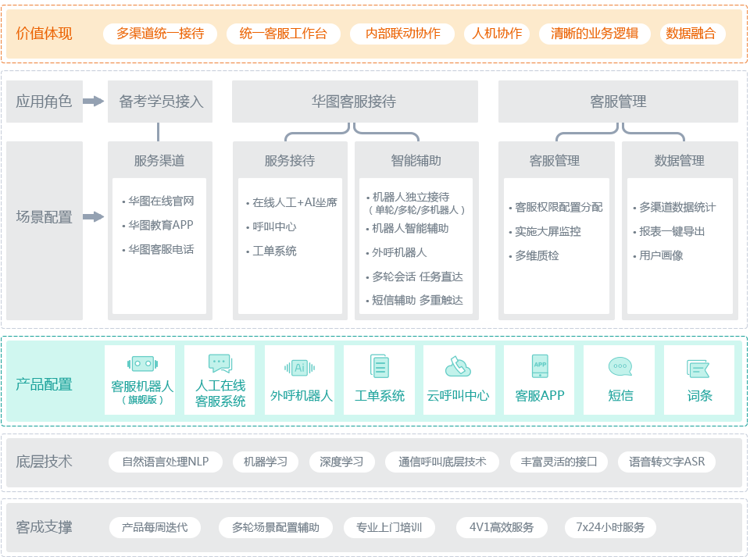Image resolution: width=750 pixels, height=560 pixels.
Task: Click 实施大屏监控 list item
Action: click(x=545, y=231)
